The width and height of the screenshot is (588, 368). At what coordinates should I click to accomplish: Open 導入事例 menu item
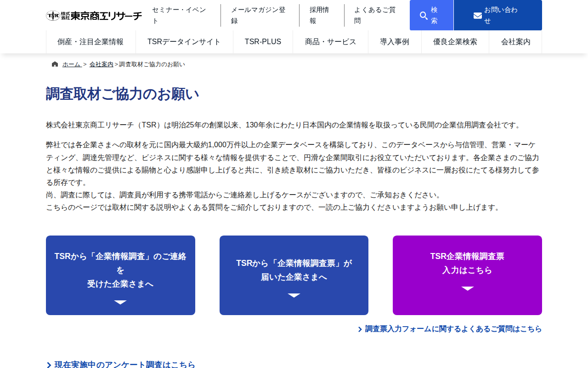click(x=395, y=42)
